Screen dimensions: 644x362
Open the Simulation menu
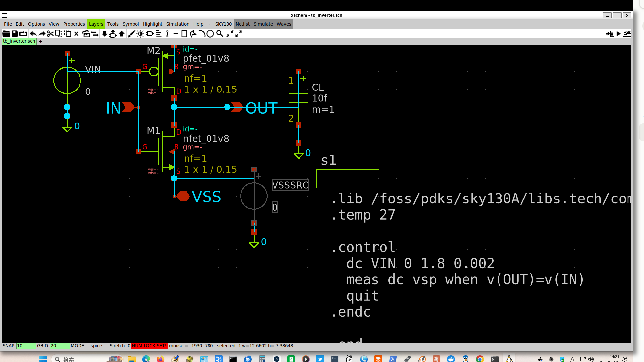(x=178, y=24)
